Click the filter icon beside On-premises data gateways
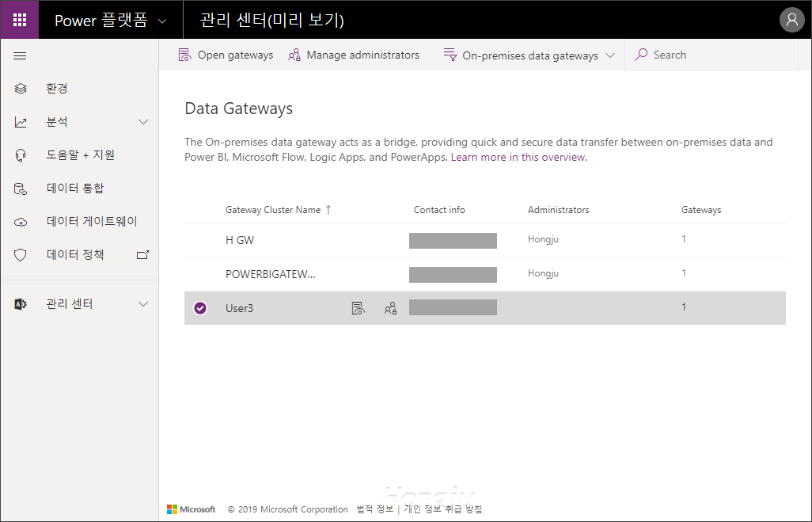Screen dimensions: 812x522 tap(450, 55)
